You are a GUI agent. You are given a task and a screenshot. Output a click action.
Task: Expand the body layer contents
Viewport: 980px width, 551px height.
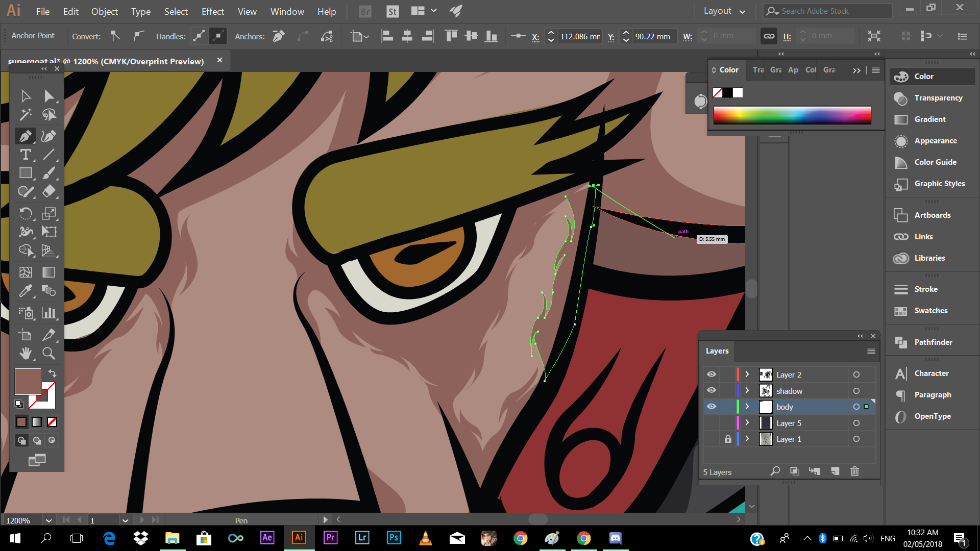747,407
